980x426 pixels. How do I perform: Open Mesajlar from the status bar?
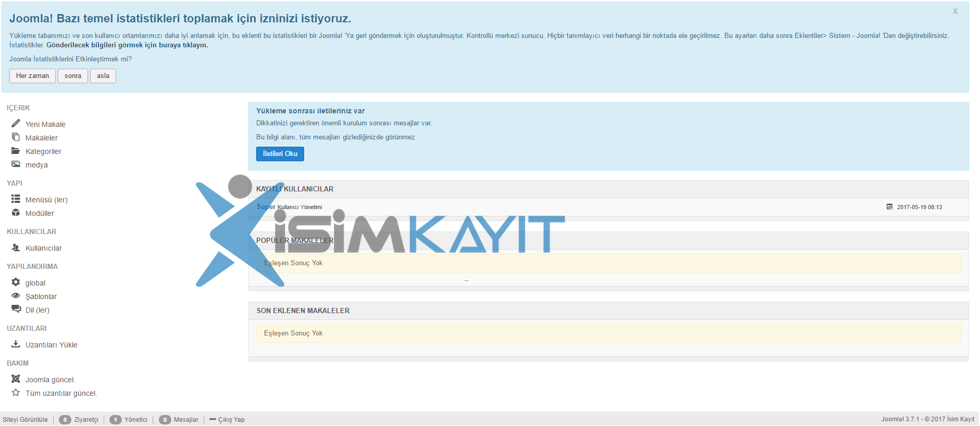pyautogui.click(x=186, y=420)
